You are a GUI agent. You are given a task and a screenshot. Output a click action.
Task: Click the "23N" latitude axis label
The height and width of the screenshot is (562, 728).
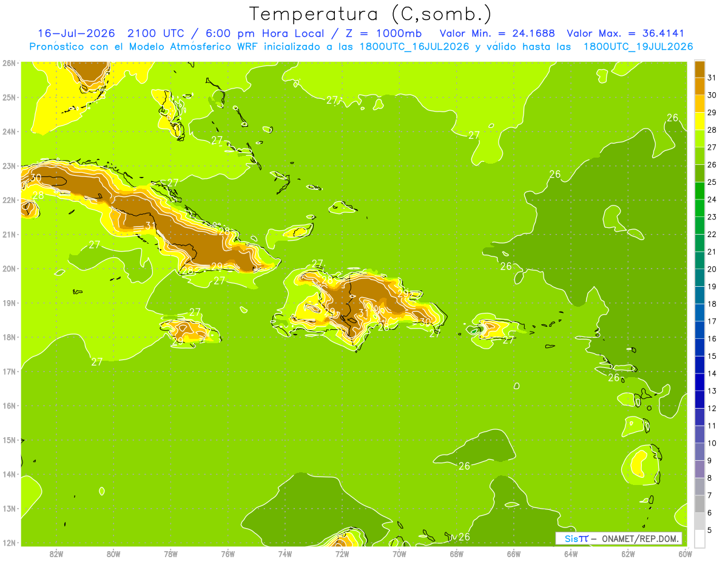9,166
